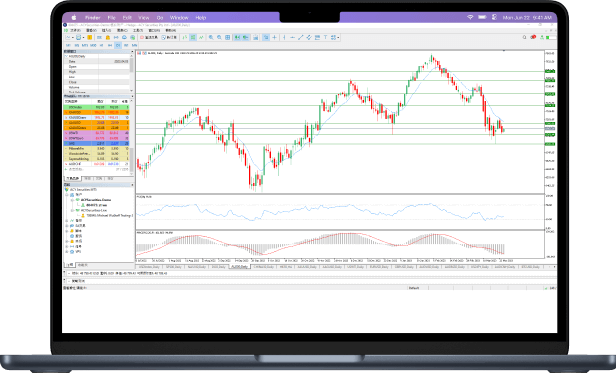This screenshot has height=373, width=616.
Task: Toggle the chart shift button
Action: point(246,37)
